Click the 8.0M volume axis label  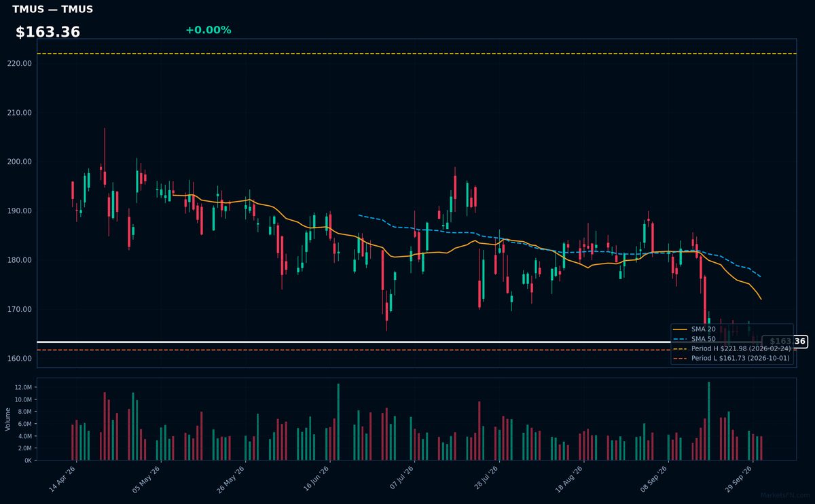pos(24,412)
